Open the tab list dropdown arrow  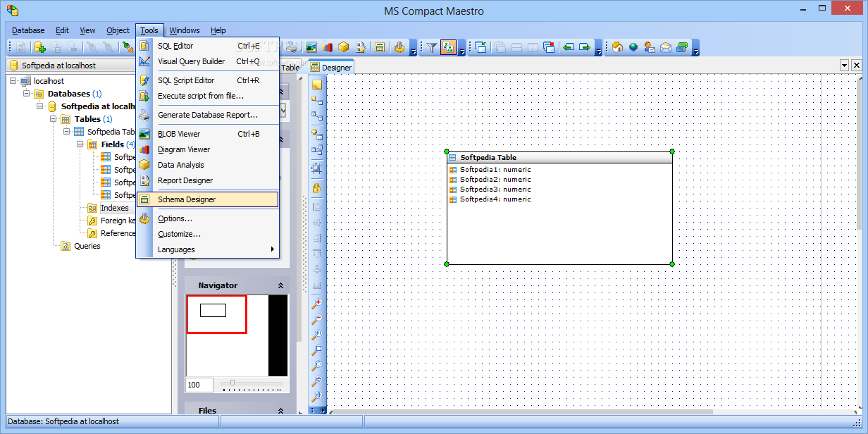(844, 66)
